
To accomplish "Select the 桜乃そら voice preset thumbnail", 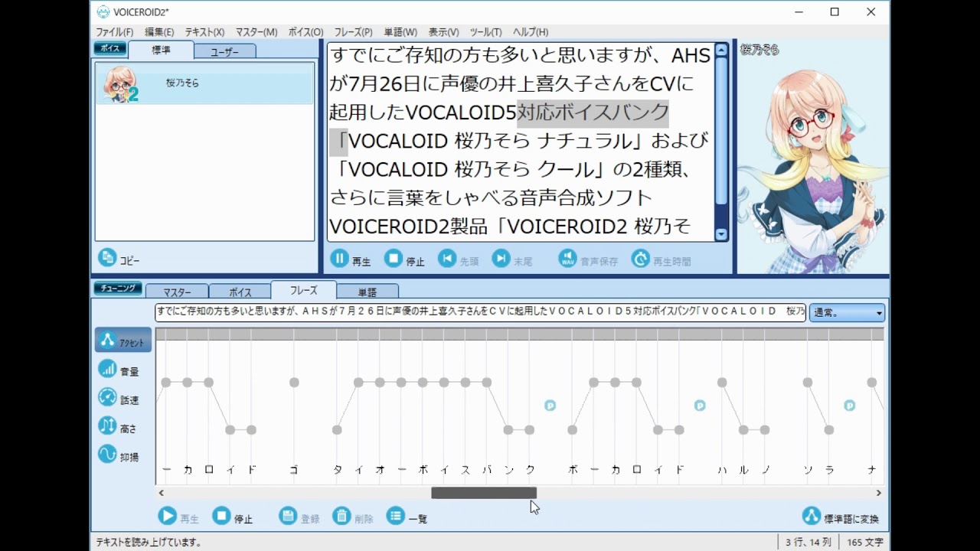I will click(121, 84).
